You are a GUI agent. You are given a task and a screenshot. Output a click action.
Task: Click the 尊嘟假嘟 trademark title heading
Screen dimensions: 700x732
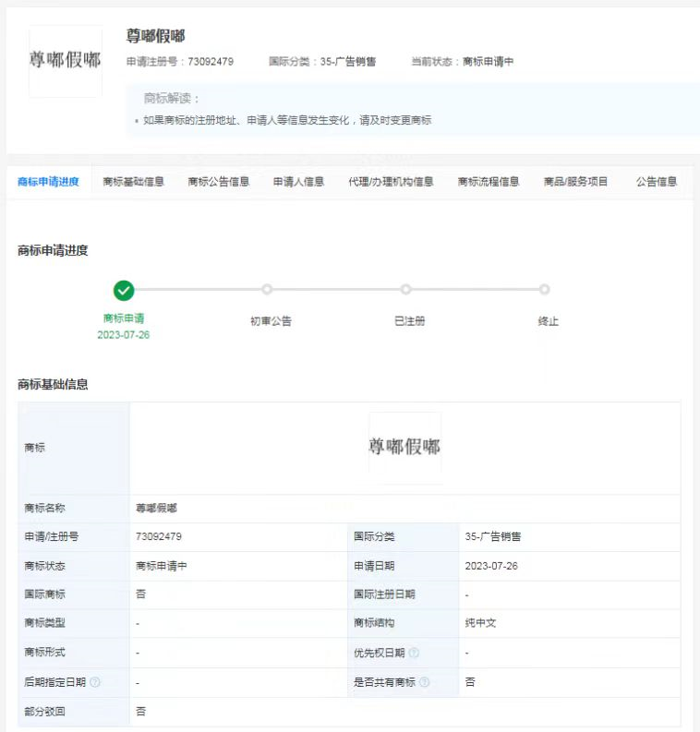click(156, 36)
